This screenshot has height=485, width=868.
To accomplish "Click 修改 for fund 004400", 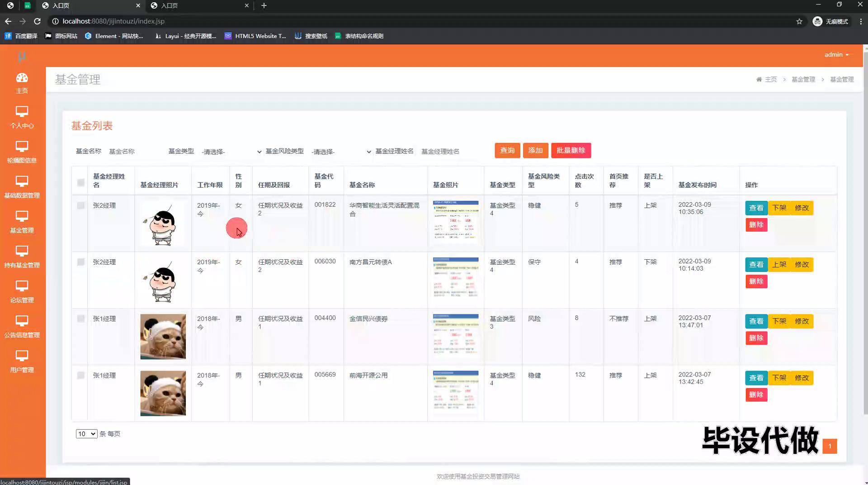I will pyautogui.click(x=802, y=321).
